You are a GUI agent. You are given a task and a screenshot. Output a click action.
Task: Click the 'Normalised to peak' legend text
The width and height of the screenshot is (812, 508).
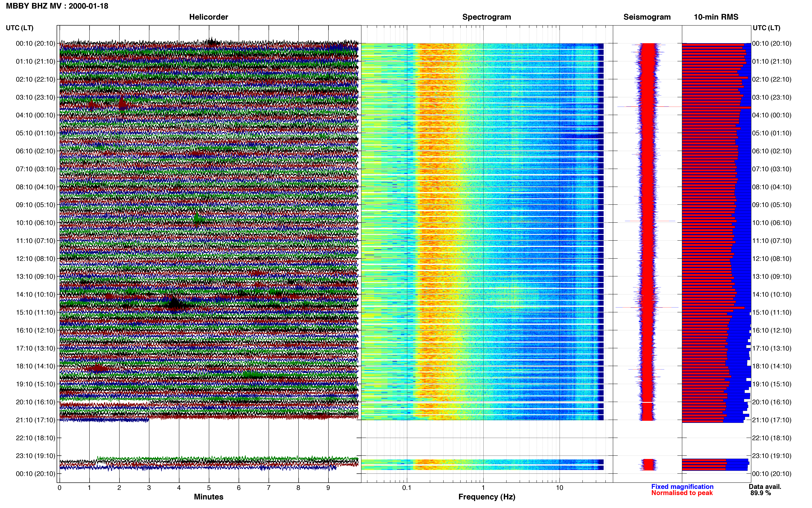pyautogui.click(x=682, y=493)
